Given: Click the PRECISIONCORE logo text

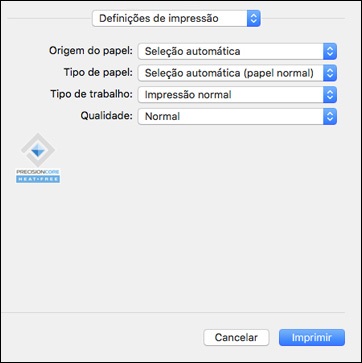Looking at the screenshot, I should click(38, 172).
